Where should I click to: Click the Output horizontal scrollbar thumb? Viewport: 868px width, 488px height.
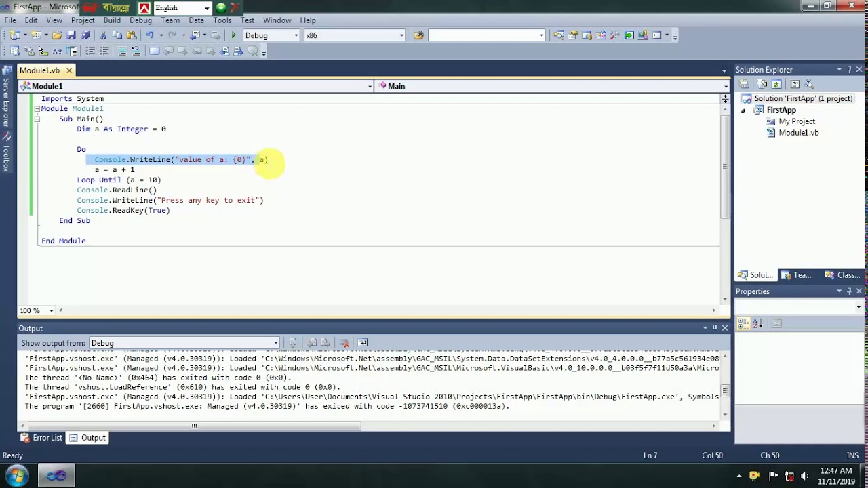pyautogui.click(x=193, y=426)
